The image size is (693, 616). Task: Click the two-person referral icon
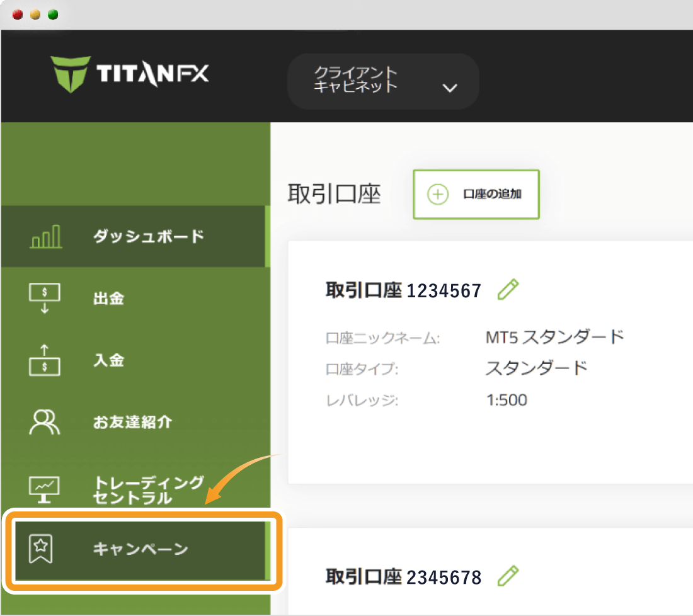point(44,422)
